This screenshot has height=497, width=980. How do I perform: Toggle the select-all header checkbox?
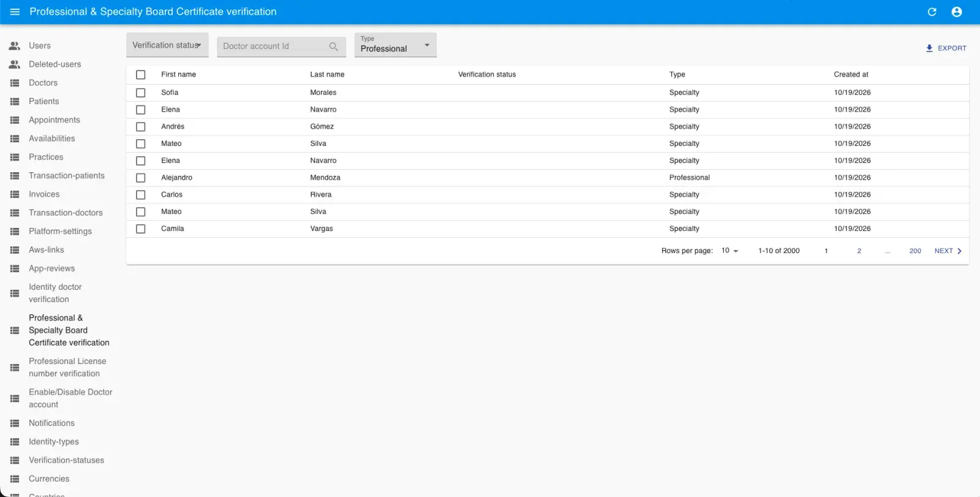coord(141,75)
